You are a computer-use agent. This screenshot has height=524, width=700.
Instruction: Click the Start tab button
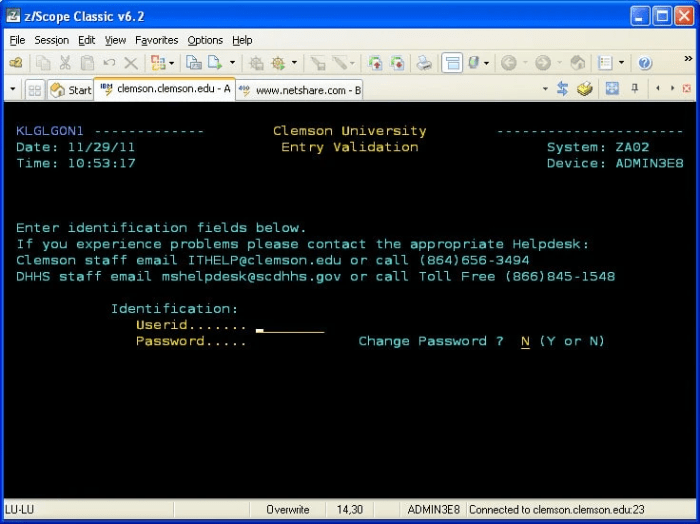pyautogui.click(x=71, y=90)
